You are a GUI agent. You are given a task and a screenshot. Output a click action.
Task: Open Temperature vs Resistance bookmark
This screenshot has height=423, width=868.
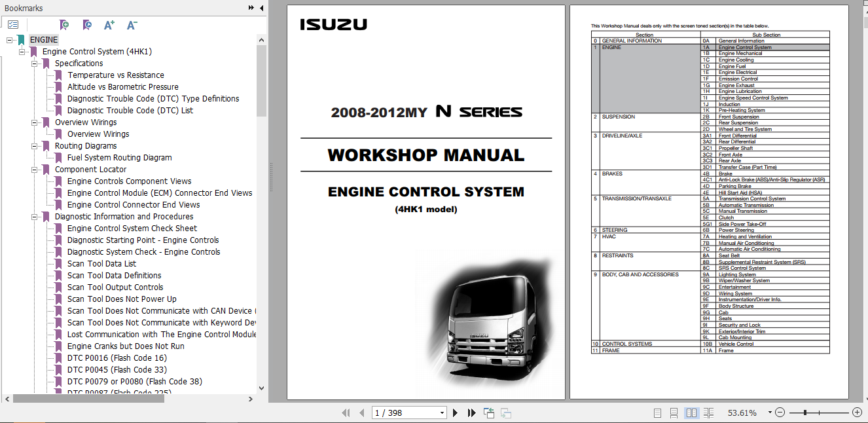[x=116, y=75]
